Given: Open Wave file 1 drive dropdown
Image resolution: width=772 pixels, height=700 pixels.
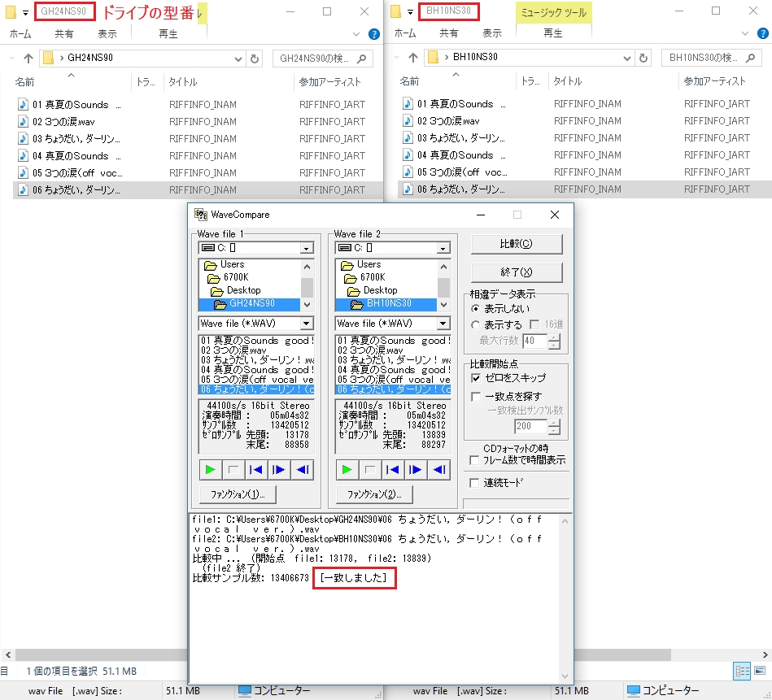Looking at the screenshot, I should [x=306, y=248].
